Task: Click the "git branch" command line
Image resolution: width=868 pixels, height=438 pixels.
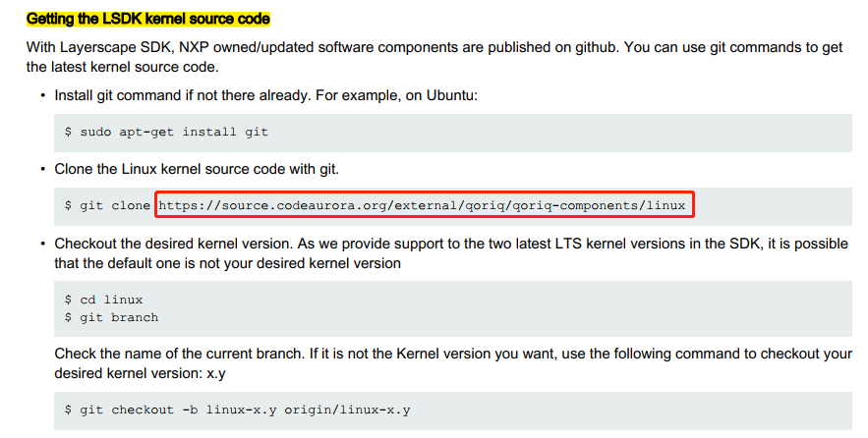Action: coord(111,317)
